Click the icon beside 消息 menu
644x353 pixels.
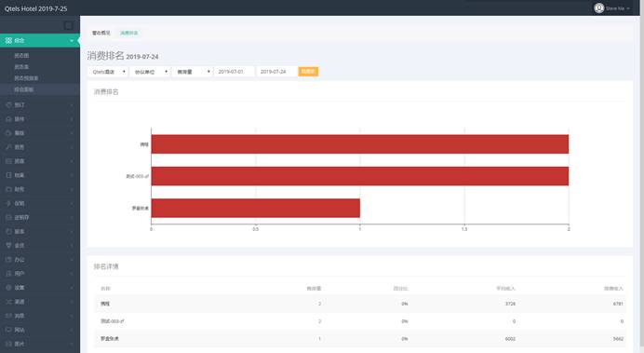tap(8, 316)
